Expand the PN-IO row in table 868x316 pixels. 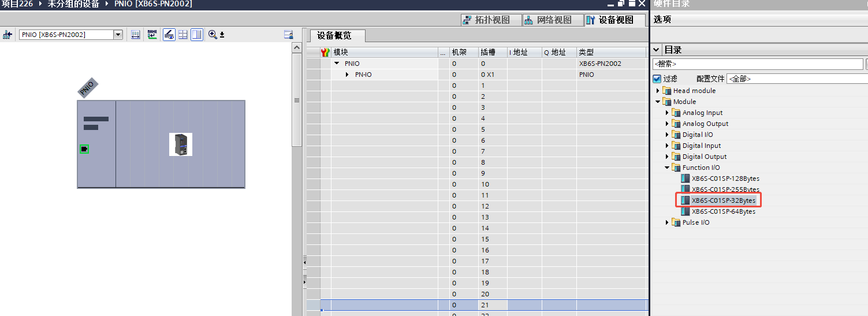tap(347, 75)
